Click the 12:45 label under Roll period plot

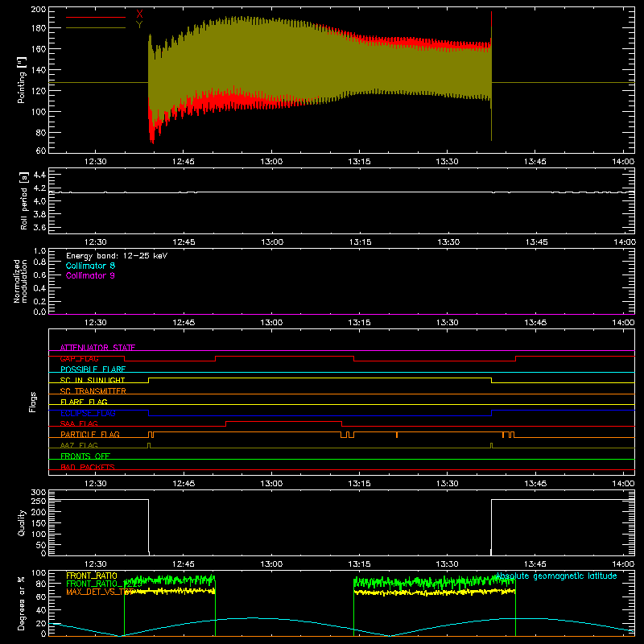click(184, 242)
